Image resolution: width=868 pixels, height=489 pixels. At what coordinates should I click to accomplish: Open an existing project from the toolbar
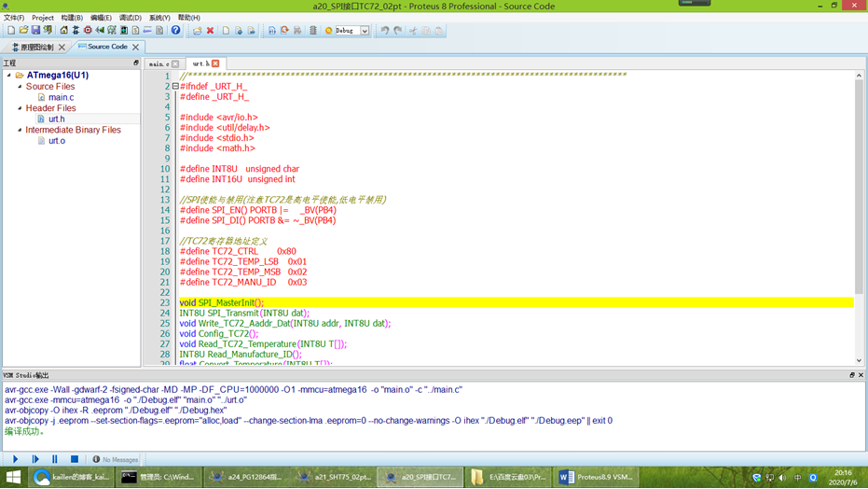point(23,31)
